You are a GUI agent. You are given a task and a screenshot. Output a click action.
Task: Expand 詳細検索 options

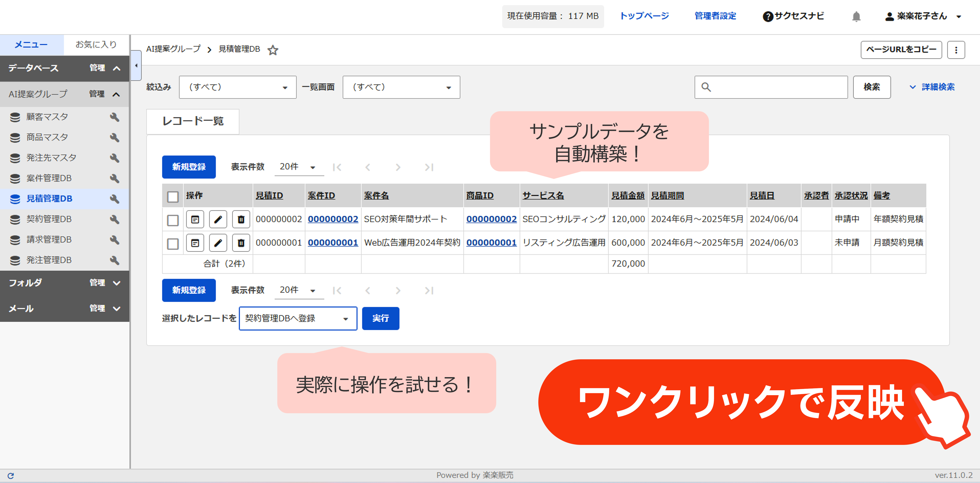[932, 87]
